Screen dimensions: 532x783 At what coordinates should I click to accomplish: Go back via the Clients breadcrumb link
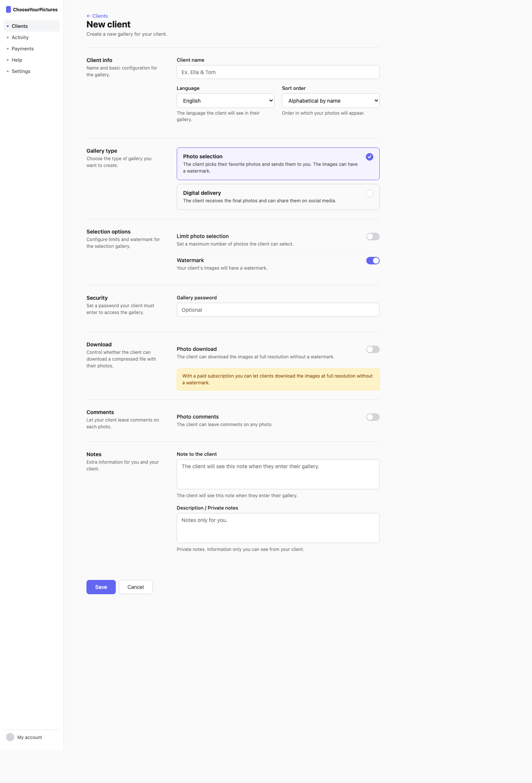pos(97,16)
